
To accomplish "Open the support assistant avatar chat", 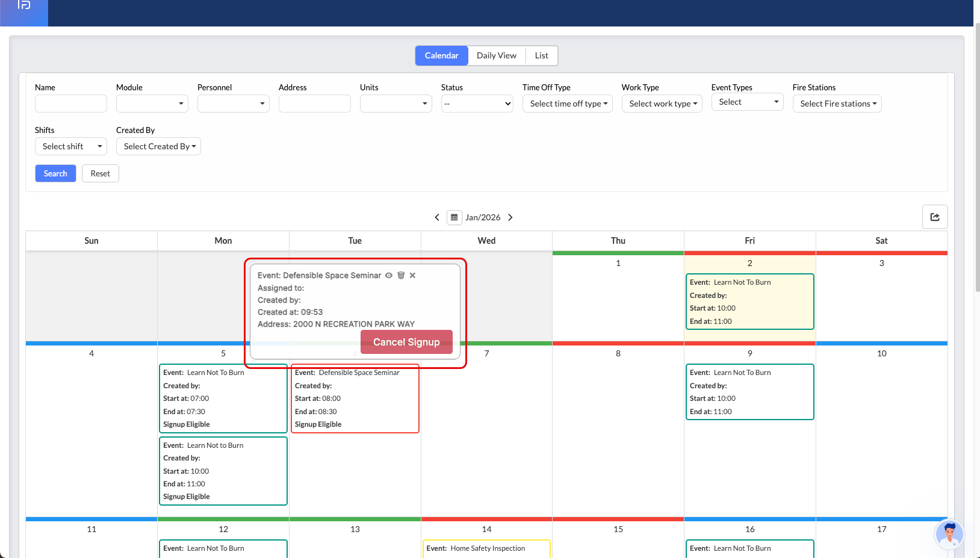I will (x=949, y=533).
